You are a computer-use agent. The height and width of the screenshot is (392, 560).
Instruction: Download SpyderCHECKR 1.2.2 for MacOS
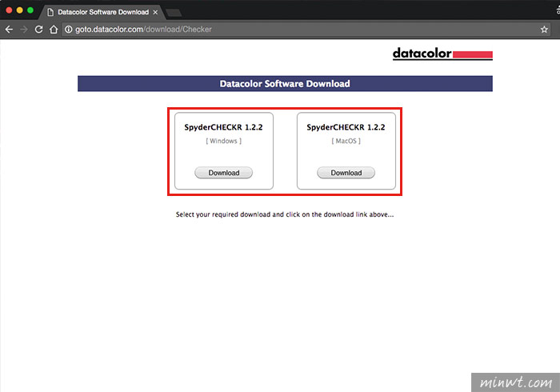pyautogui.click(x=346, y=173)
